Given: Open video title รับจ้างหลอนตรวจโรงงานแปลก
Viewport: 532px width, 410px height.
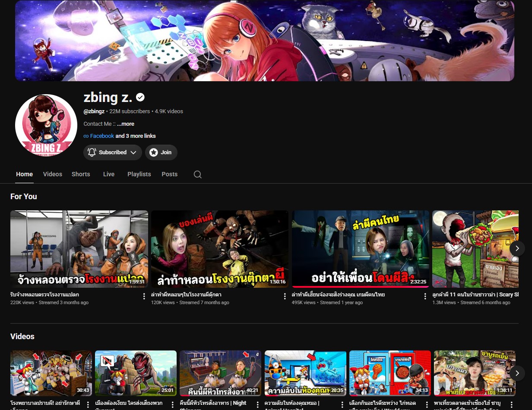Looking at the screenshot, I should click(44, 295).
